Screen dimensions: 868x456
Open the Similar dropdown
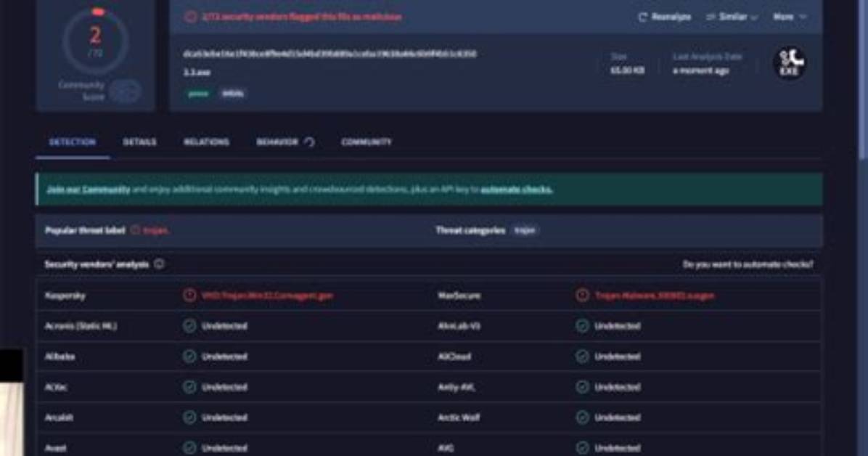click(x=732, y=17)
